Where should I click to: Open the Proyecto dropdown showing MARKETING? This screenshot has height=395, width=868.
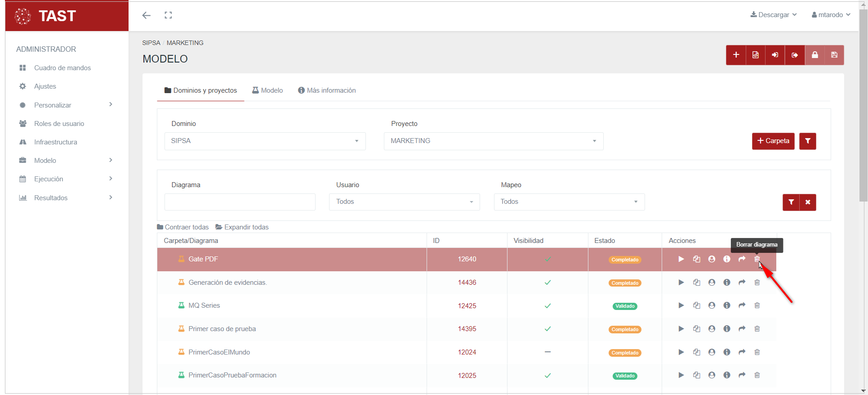[493, 141]
